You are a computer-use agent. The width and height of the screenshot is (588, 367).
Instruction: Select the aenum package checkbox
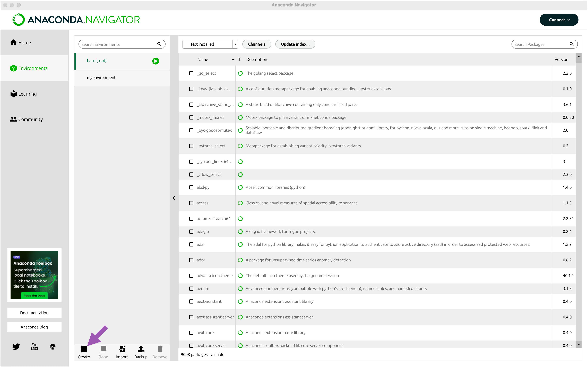tap(191, 289)
